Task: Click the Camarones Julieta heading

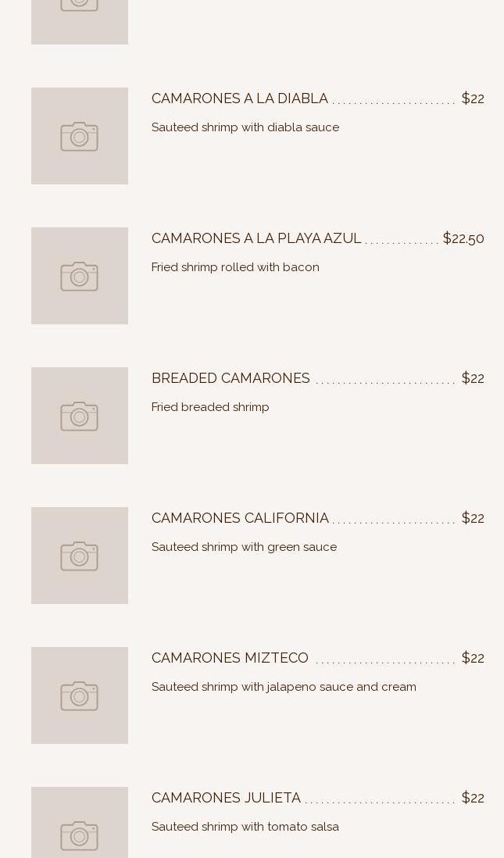Action: (x=226, y=798)
